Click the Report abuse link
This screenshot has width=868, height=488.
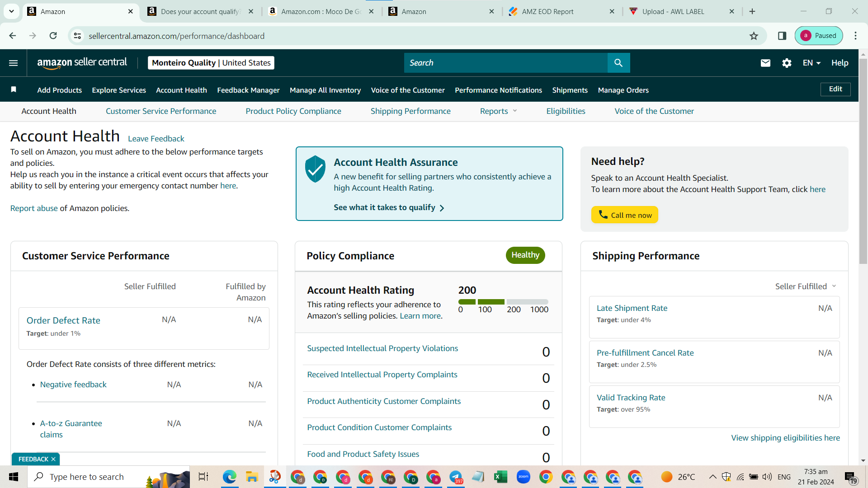pyautogui.click(x=34, y=208)
